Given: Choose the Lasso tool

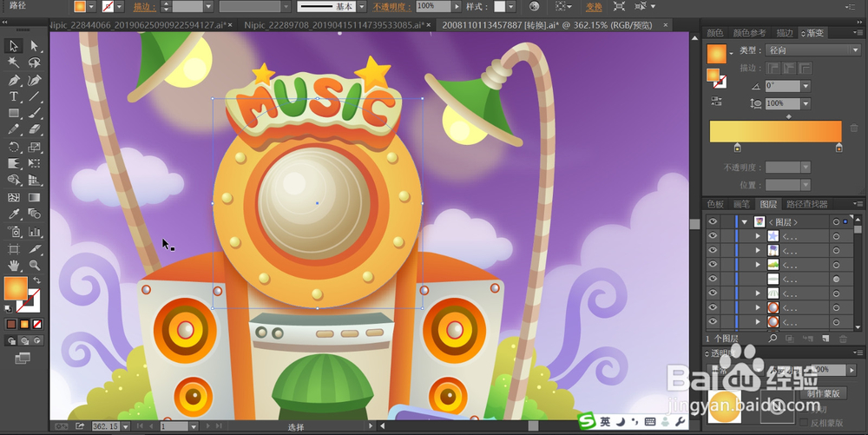Looking at the screenshot, I should click(35, 63).
